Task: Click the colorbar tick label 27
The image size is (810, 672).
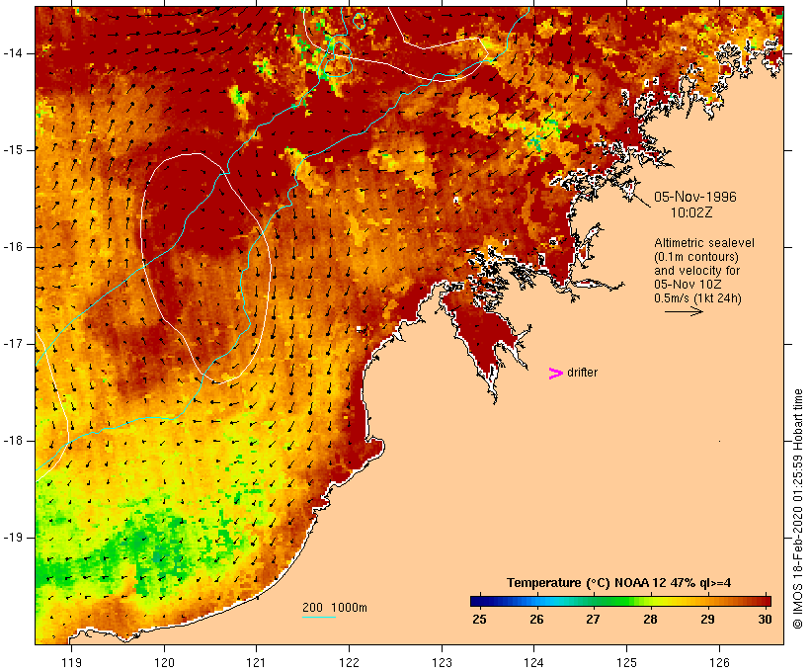Action: click(x=593, y=620)
